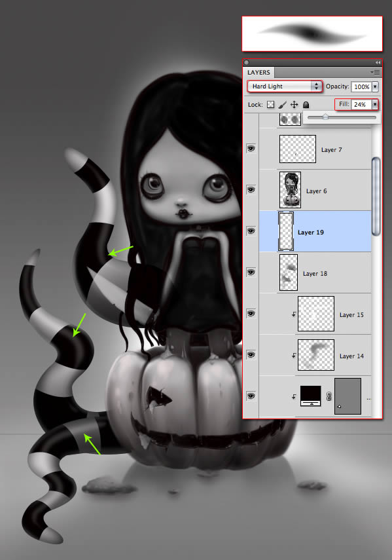Click the black levels adjustment thumbnail
This screenshot has width=392, height=560.
[311, 396]
